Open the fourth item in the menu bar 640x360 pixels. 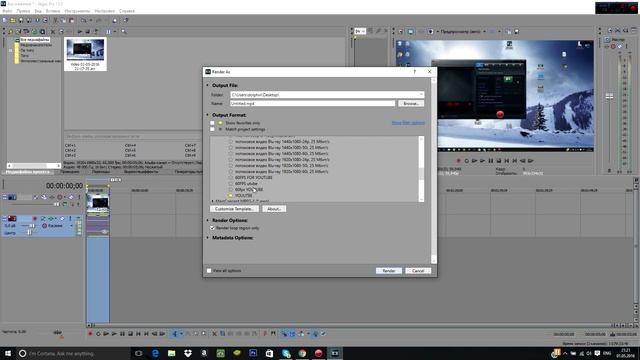click(53, 11)
